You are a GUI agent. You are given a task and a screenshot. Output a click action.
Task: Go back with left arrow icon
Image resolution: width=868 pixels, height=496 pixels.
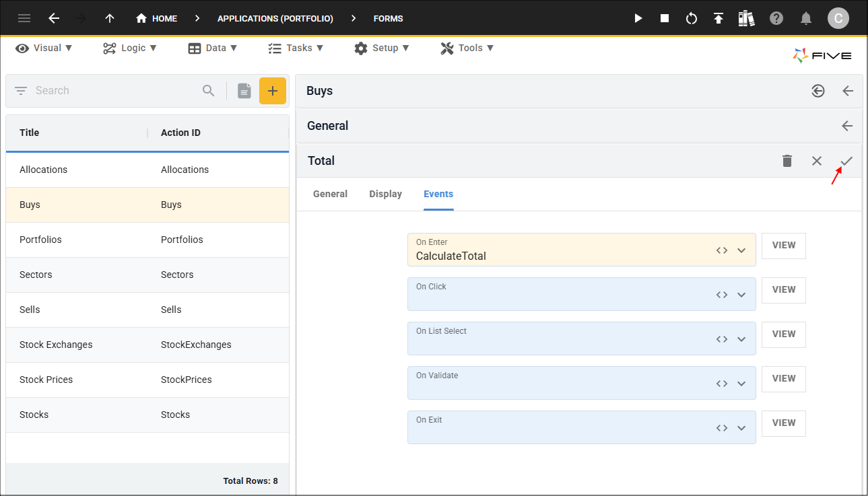click(55, 18)
